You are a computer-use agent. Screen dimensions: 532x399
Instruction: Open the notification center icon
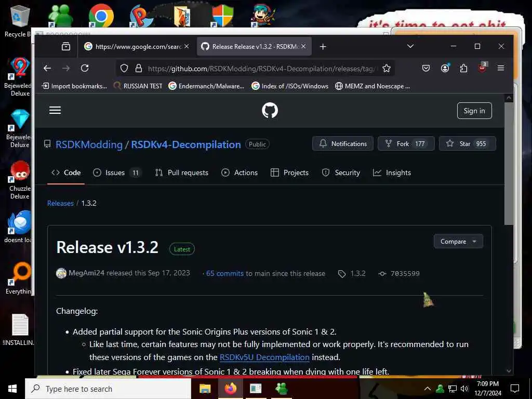pyautogui.click(x=515, y=389)
